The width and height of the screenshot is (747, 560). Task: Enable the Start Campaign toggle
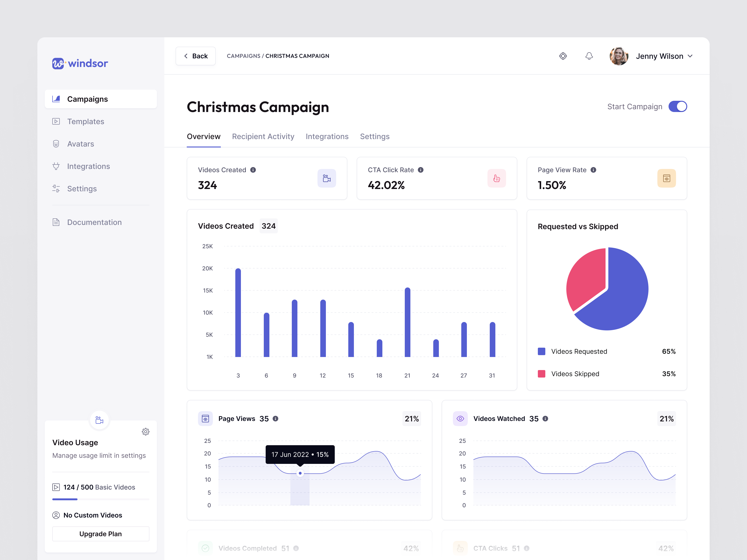(677, 106)
